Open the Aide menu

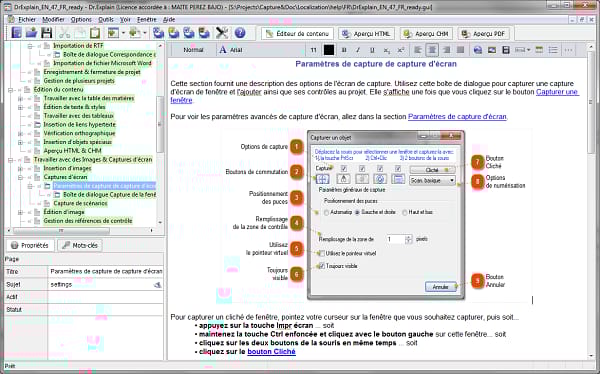coord(169,20)
